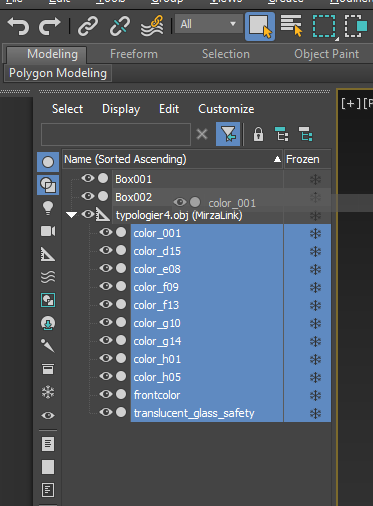This screenshot has width=373, height=506.
Task: Toggle Display Containers filter icon
Action: 48,369
